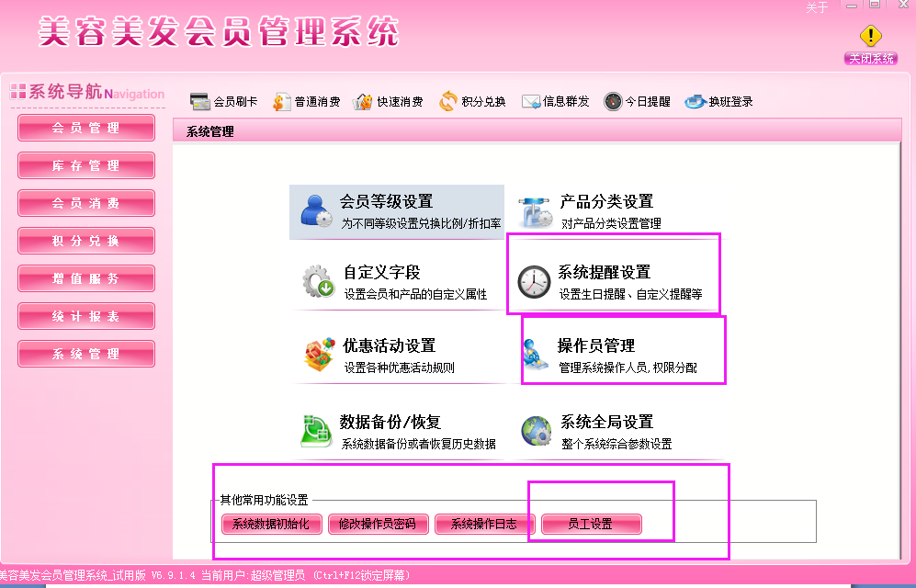Click 关于 in the title bar
The height and width of the screenshot is (588, 916).
pos(817,7)
